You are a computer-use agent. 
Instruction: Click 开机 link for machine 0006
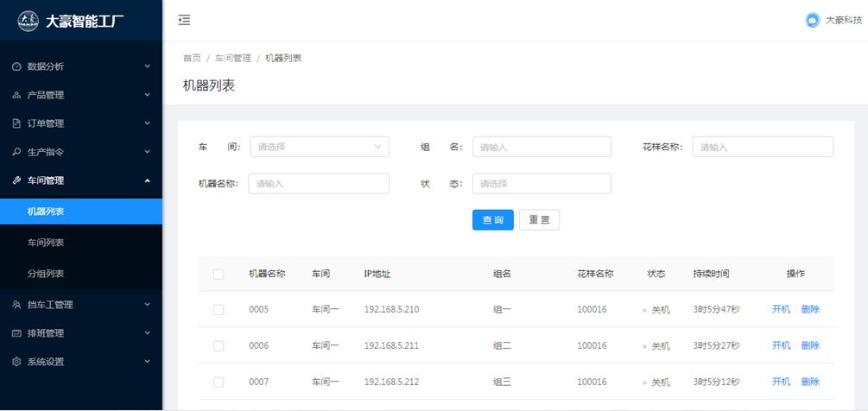click(781, 345)
